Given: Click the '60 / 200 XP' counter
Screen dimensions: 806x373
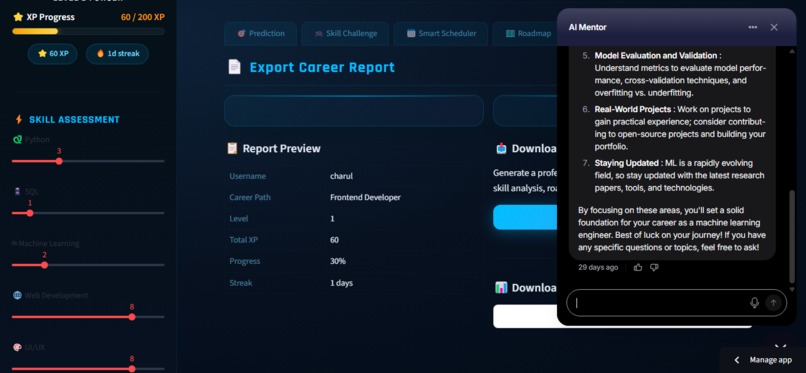Looking at the screenshot, I should click(143, 17).
